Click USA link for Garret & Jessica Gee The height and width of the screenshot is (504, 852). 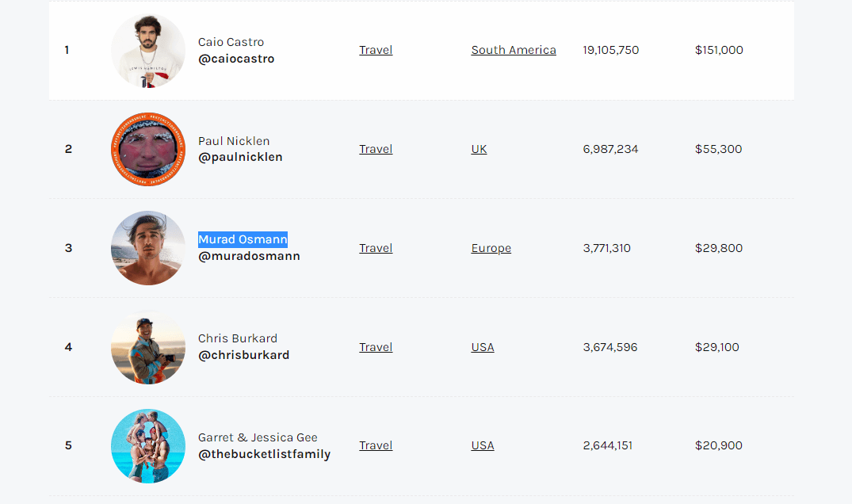tap(482, 445)
